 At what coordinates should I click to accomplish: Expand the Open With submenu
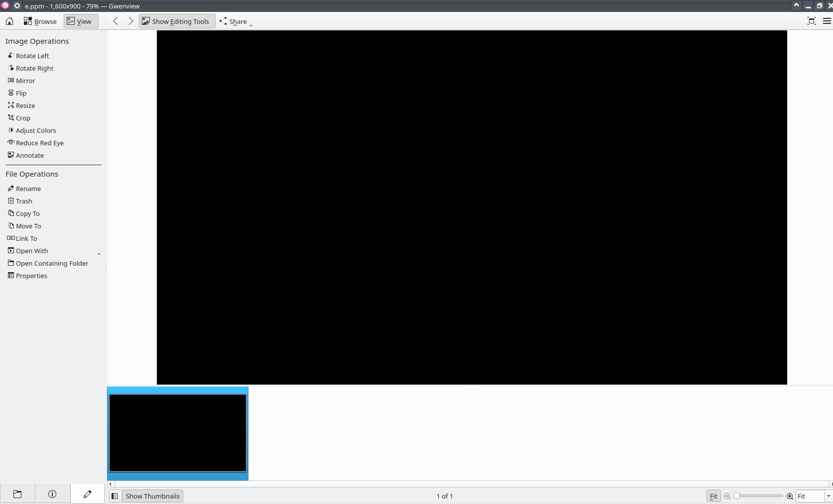tap(99, 253)
